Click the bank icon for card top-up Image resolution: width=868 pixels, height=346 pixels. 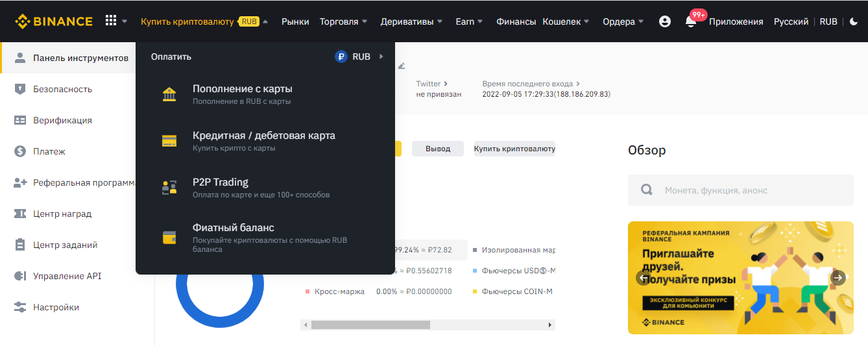(169, 95)
